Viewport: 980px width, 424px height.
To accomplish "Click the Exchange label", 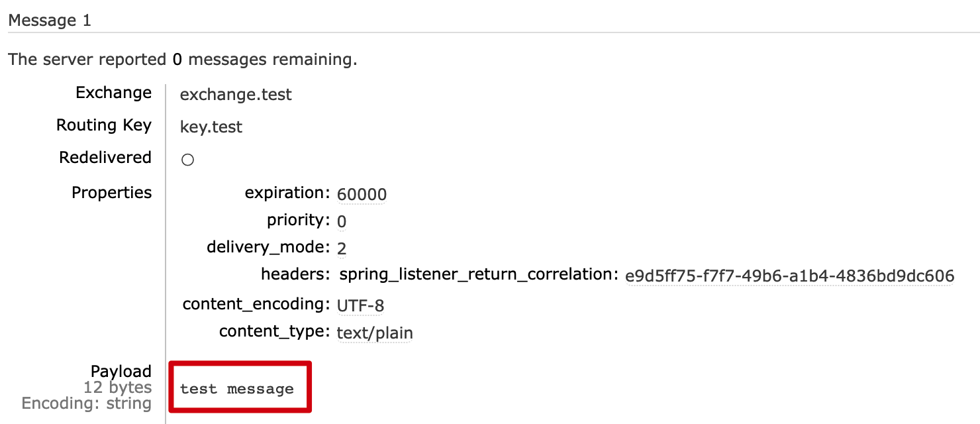I will coord(114,93).
